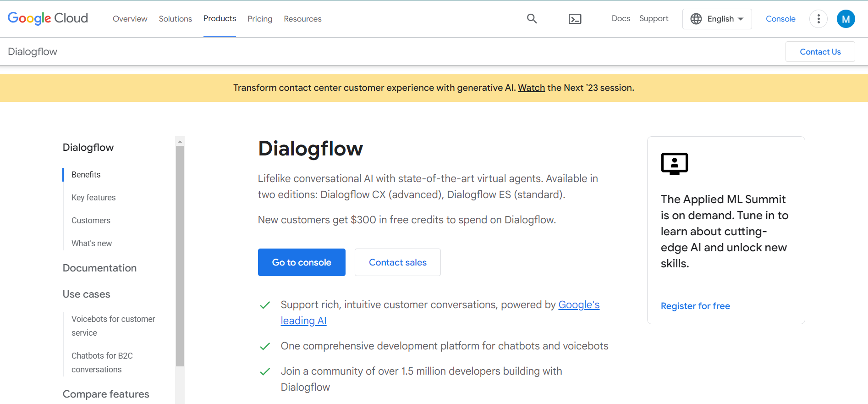
Task: Click the Google Cloud logo
Action: click(48, 18)
